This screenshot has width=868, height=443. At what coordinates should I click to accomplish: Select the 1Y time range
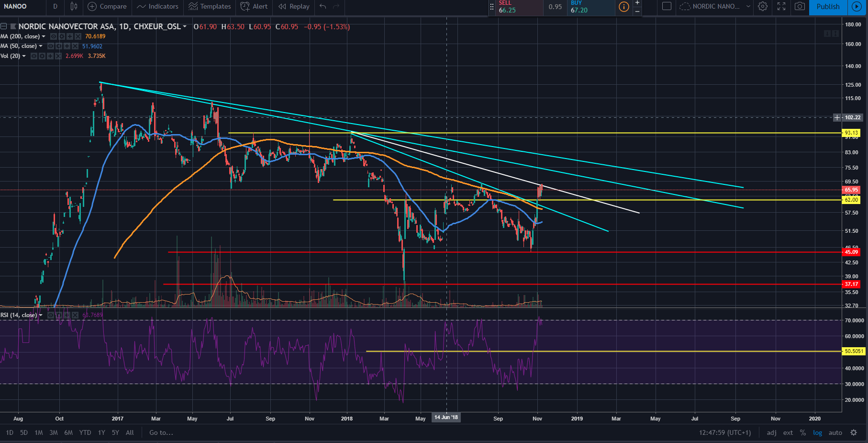[101, 432]
